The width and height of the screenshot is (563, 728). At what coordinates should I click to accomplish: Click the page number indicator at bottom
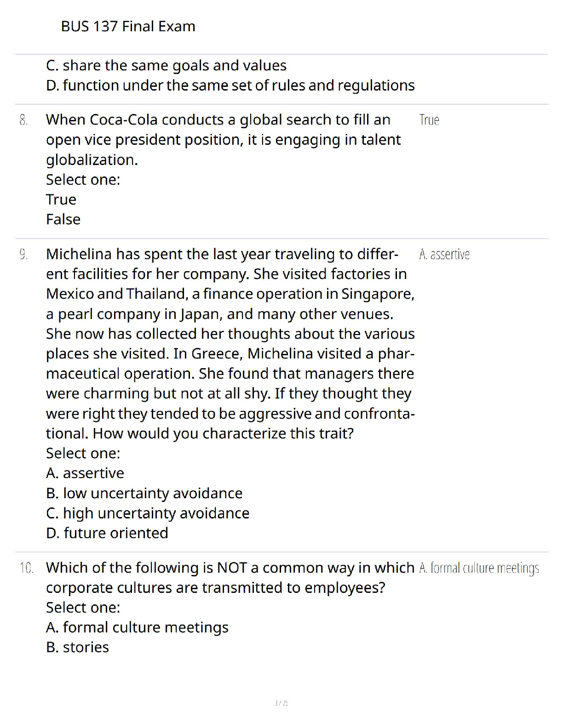(x=281, y=703)
